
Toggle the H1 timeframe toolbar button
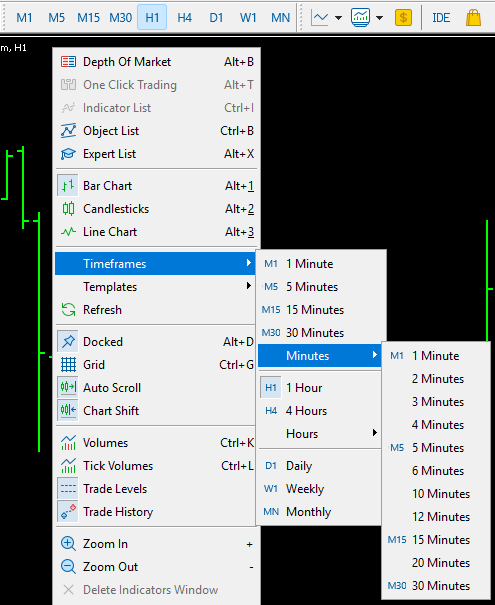click(152, 17)
